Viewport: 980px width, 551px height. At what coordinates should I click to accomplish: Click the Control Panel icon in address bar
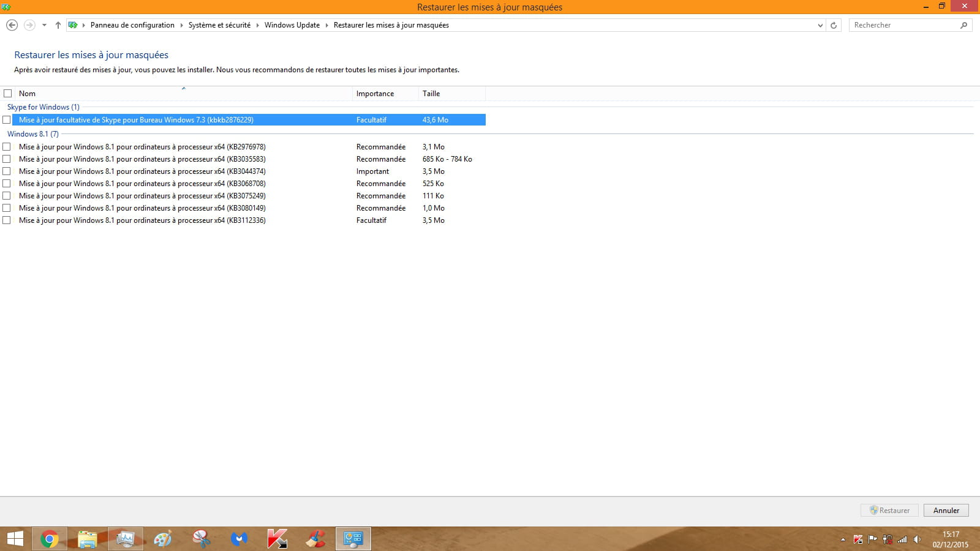[x=73, y=25]
